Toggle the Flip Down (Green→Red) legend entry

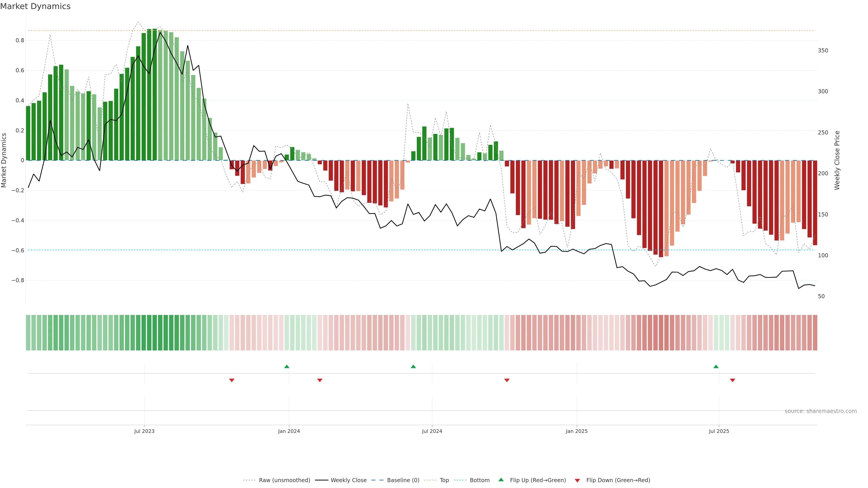618,480
